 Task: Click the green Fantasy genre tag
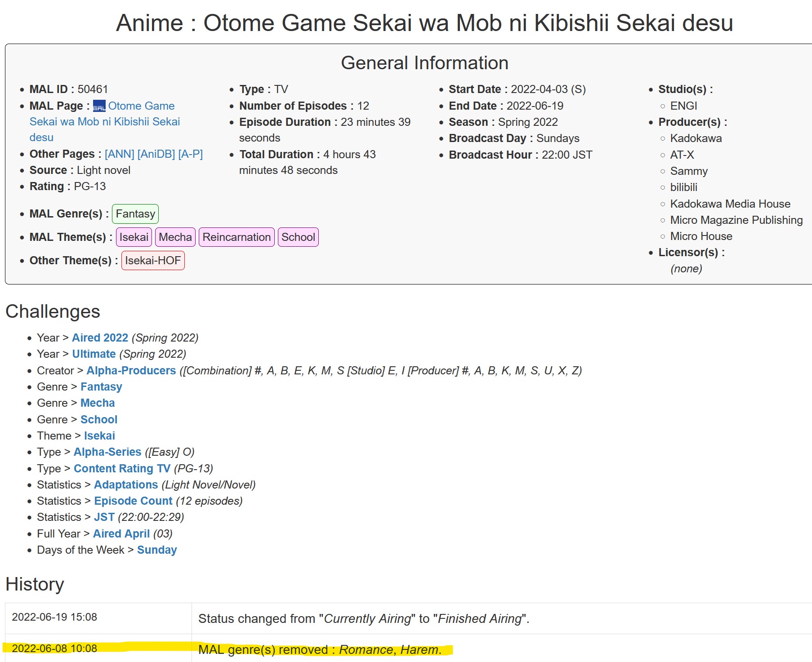coord(135,214)
